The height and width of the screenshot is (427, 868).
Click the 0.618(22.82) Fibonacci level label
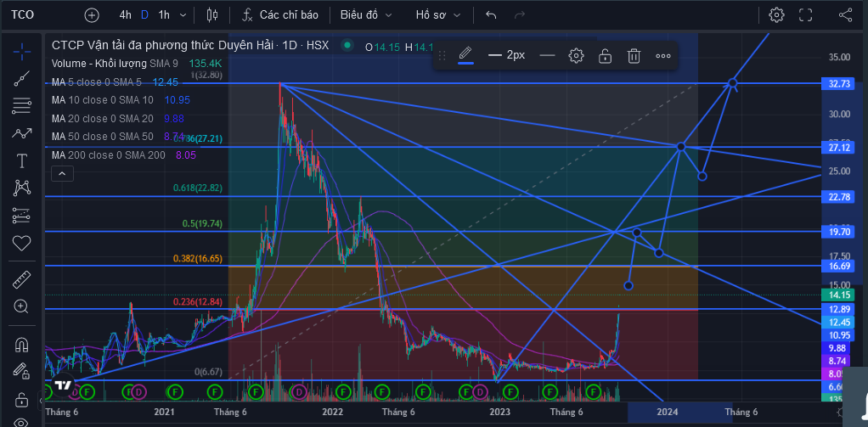[x=198, y=188]
